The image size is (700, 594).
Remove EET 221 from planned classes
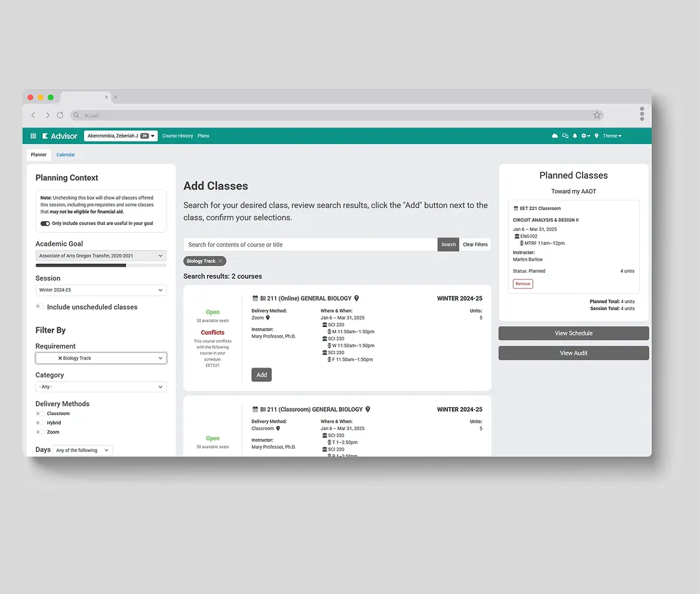click(523, 283)
